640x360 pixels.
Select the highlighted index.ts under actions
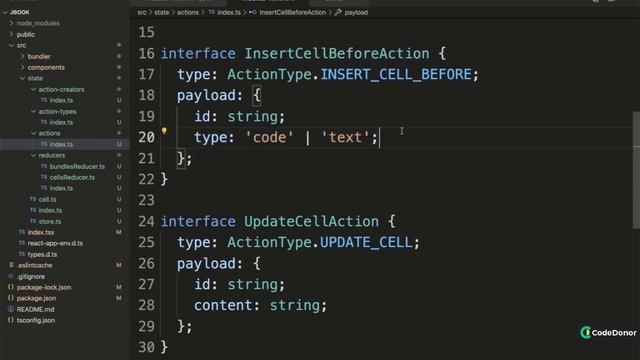pyautogui.click(x=61, y=144)
